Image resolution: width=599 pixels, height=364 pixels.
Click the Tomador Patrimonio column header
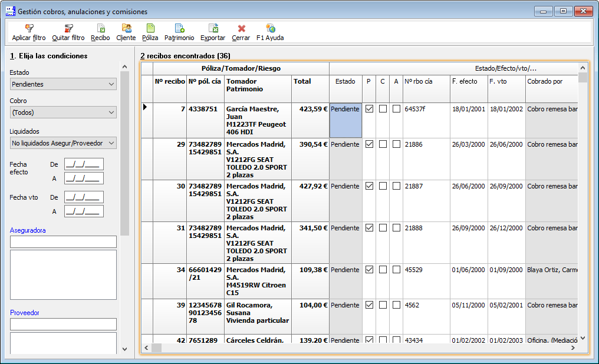coord(258,89)
